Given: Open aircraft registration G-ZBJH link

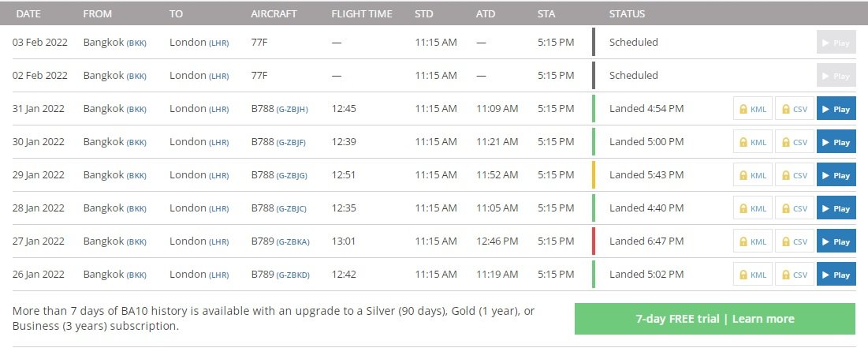Looking at the screenshot, I should (x=292, y=109).
